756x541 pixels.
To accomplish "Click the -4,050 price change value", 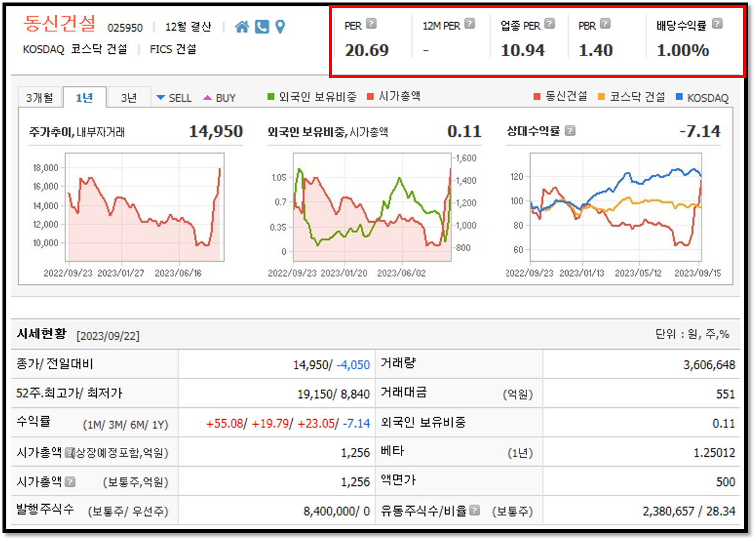I will coord(353,365).
